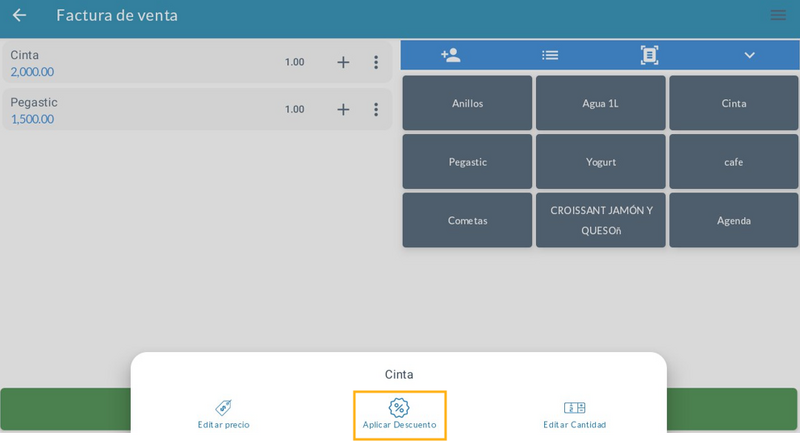Select Editar Cantidad option
The height and width of the screenshot is (441, 800).
click(x=574, y=414)
